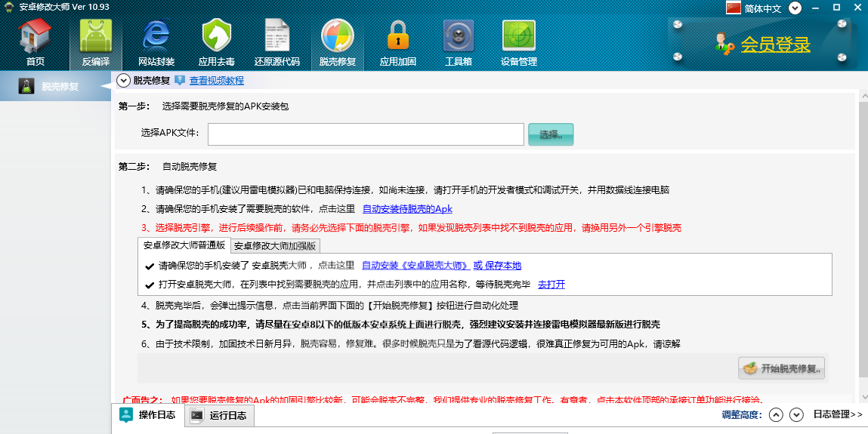Click the 会员登录 member login link

[776, 45]
